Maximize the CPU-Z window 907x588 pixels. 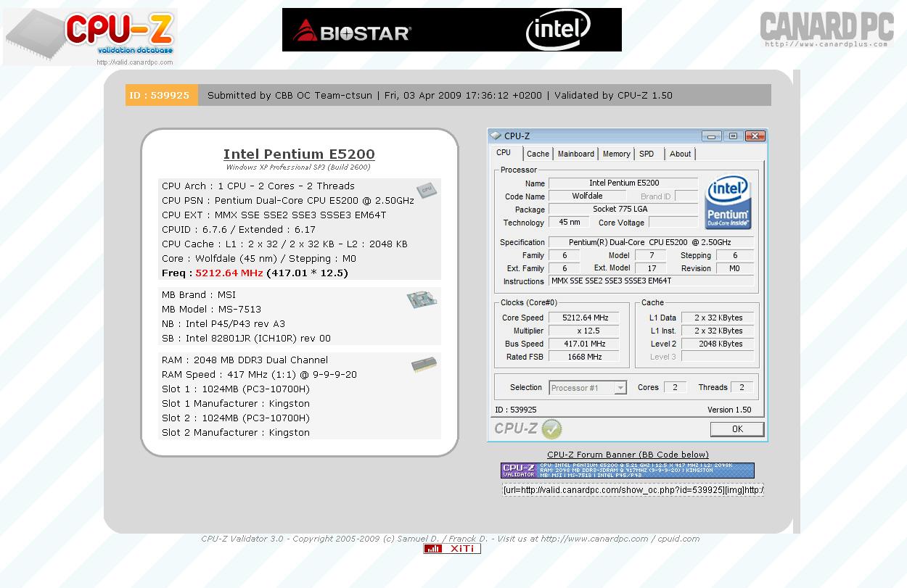(733, 136)
